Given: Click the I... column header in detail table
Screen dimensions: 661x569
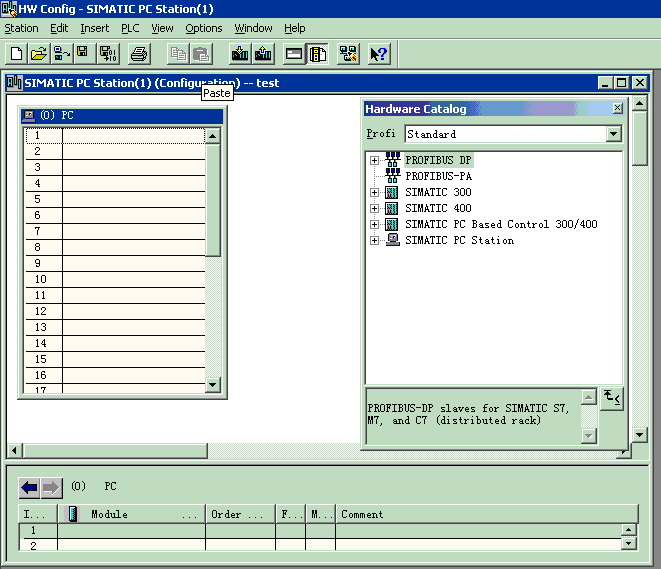Looking at the screenshot, I should point(38,514).
